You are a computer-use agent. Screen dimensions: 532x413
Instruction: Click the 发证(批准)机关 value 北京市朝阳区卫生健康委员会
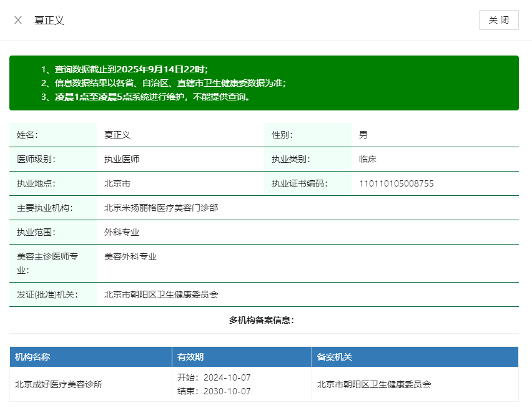point(161,294)
